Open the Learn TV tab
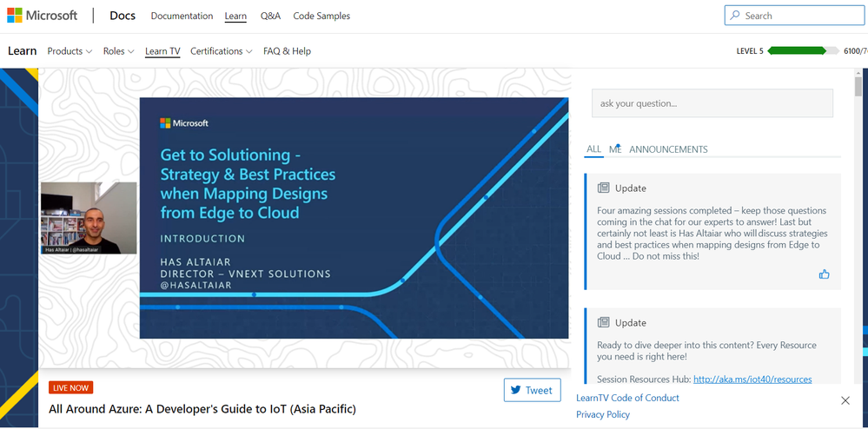The width and height of the screenshot is (868, 429). pyautogui.click(x=162, y=51)
